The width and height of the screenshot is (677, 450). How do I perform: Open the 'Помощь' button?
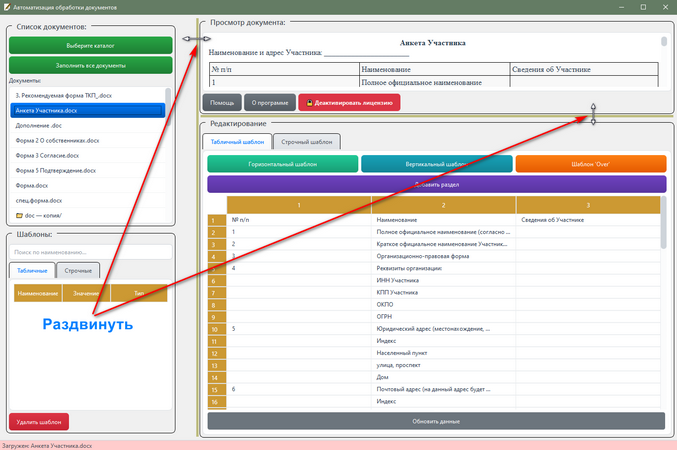[x=222, y=103]
